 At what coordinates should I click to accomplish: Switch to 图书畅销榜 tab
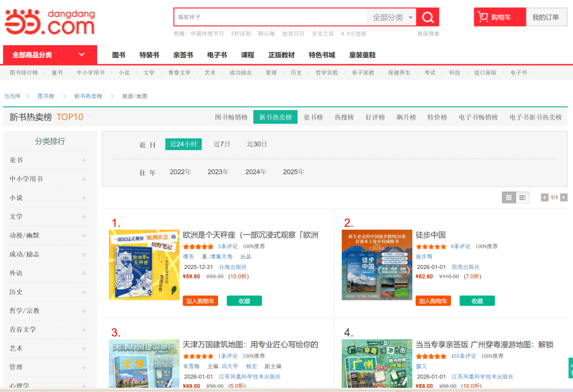coord(231,117)
